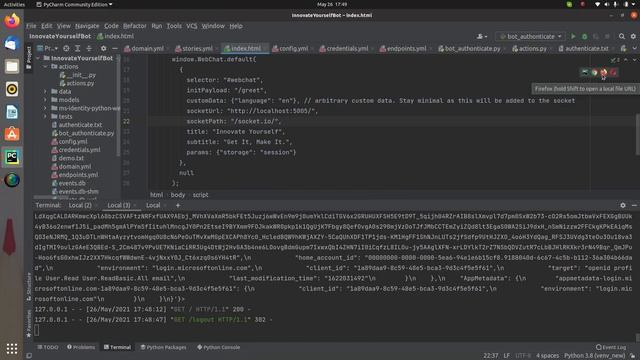
Task: Open Rhythmbox from dock
Action: click(12, 89)
